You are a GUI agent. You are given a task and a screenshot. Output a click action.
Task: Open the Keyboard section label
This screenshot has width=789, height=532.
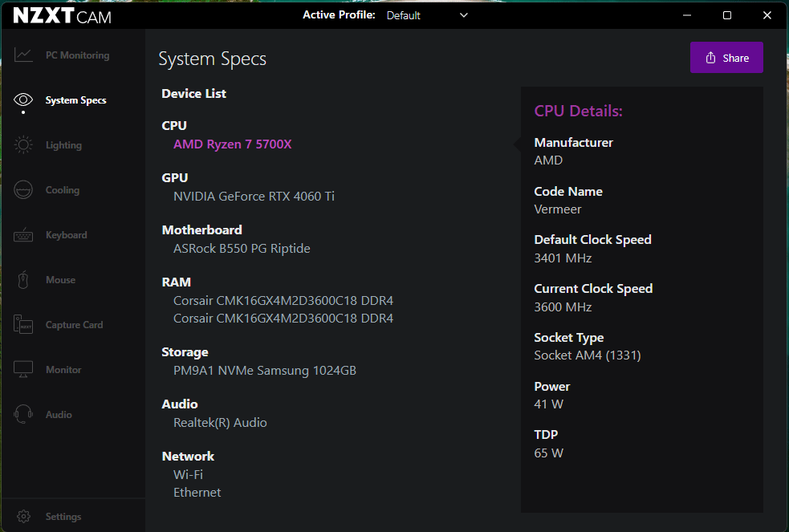(x=67, y=235)
